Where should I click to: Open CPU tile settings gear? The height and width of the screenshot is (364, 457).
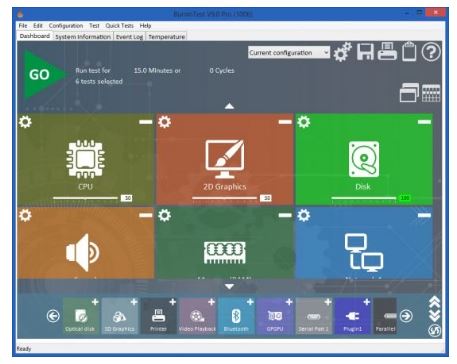[25, 122]
